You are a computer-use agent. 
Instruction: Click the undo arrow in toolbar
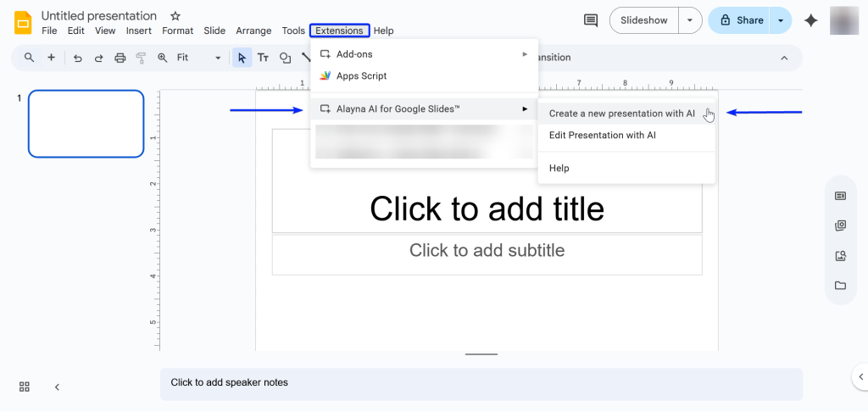(78, 58)
